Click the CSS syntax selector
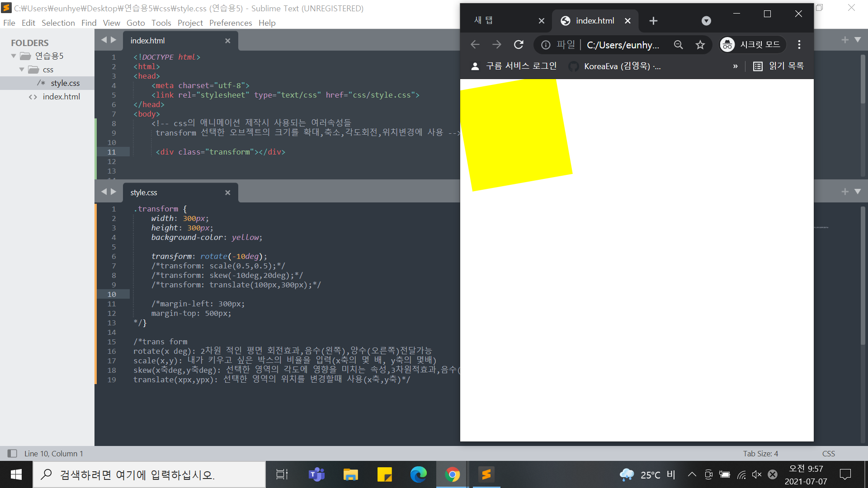This screenshot has height=488, width=868. [x=828, y=453]
